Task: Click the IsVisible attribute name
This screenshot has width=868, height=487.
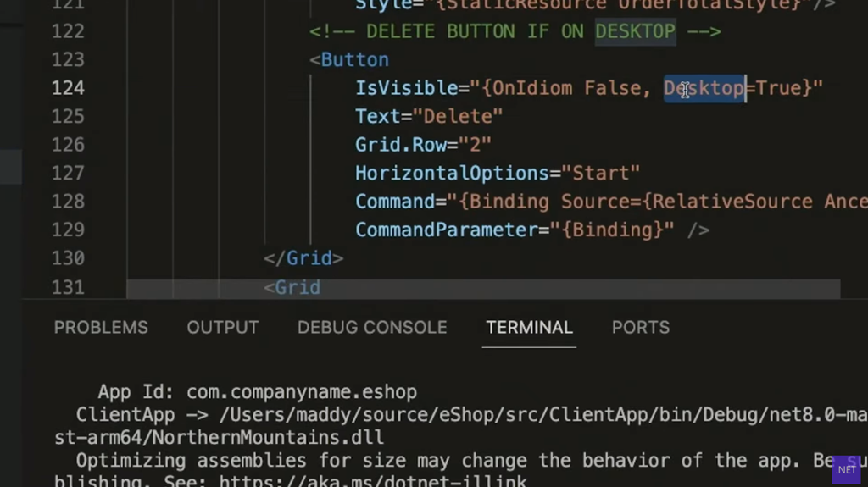Action: 406,87
